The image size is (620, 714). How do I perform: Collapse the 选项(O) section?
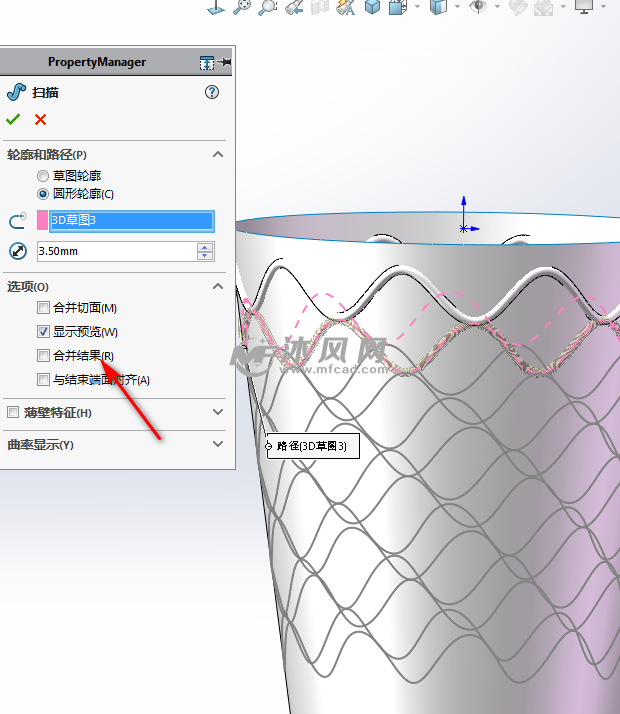pyautogui.click(x=218, y=286)
